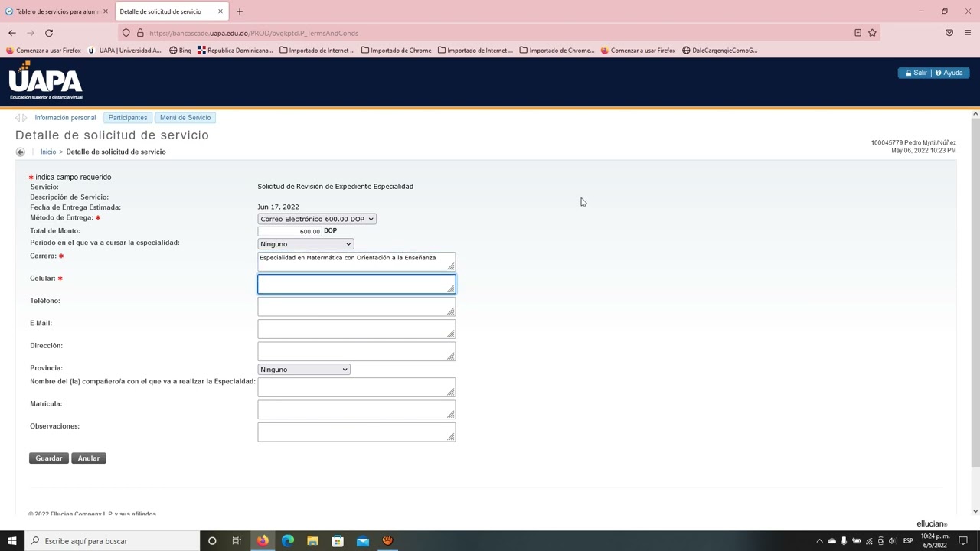Open Windows Start menu

[11, 541]
